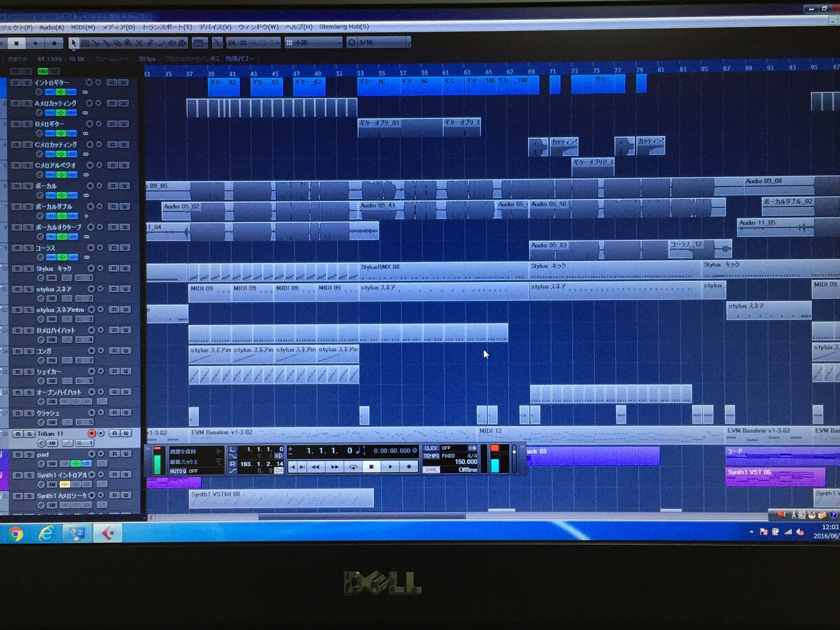Mute the コンガ track
The image size is (840, 630).
(17, 351)
